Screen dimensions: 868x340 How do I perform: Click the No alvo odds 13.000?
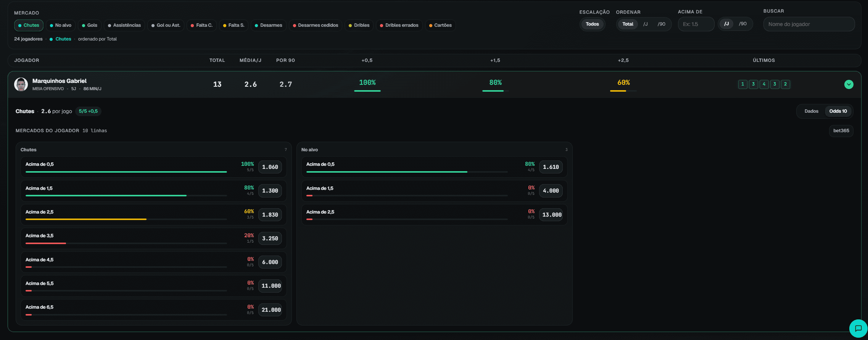[552, 215]
